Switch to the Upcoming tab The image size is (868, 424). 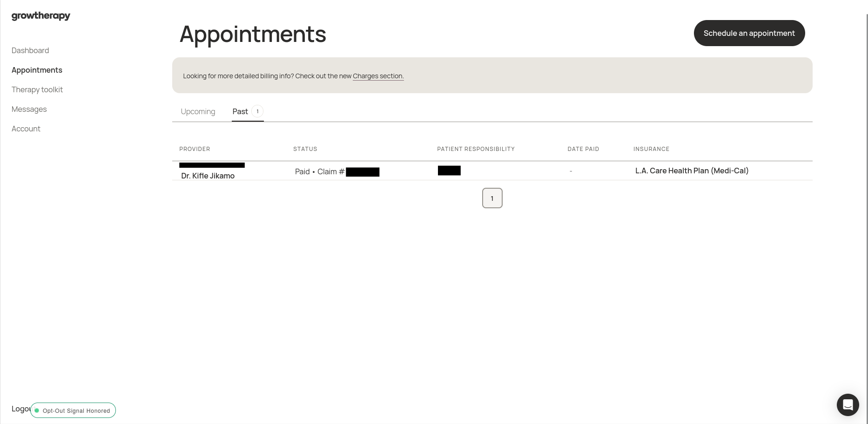[x=198, y=111]
